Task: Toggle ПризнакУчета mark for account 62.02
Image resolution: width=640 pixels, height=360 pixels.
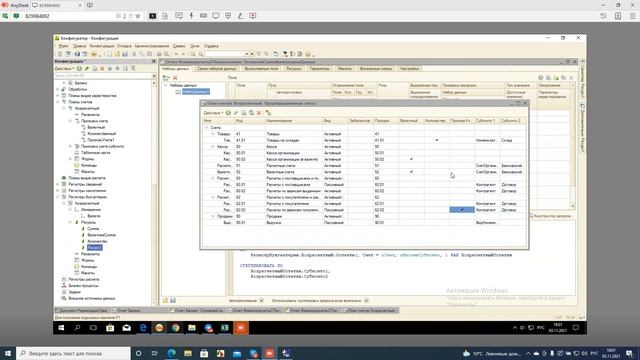Action: pyautogui.click(x=462, y=210)
